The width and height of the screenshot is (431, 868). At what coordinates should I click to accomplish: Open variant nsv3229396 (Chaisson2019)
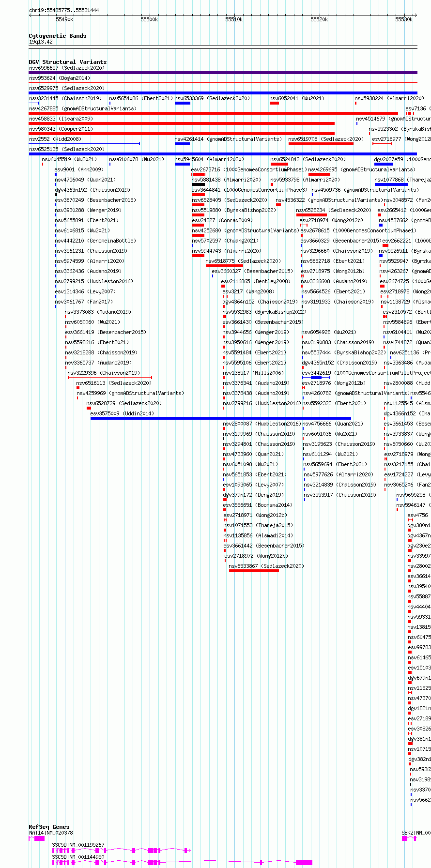coord(104,373)
